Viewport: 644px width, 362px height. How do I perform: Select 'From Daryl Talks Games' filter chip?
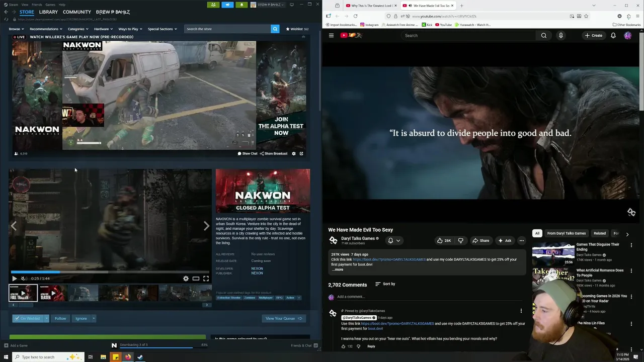pyautogui.click(x=567, y=233)
